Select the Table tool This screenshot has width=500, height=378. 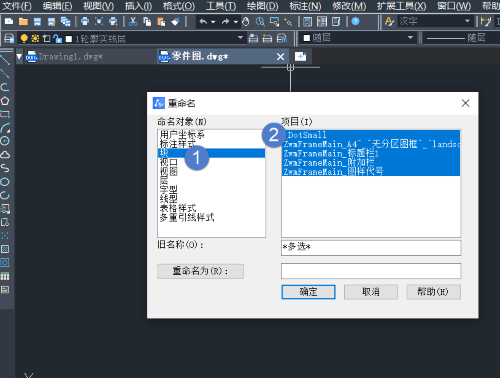[5, 276]
